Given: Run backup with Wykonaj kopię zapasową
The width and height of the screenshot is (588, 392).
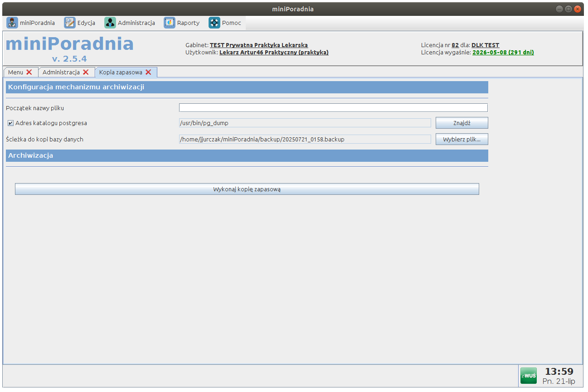Looking at the screenshot, I should [247, 189].
